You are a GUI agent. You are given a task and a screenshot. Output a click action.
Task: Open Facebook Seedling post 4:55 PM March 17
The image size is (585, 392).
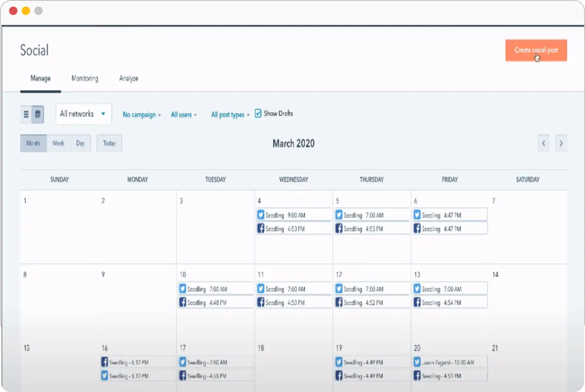215,376
